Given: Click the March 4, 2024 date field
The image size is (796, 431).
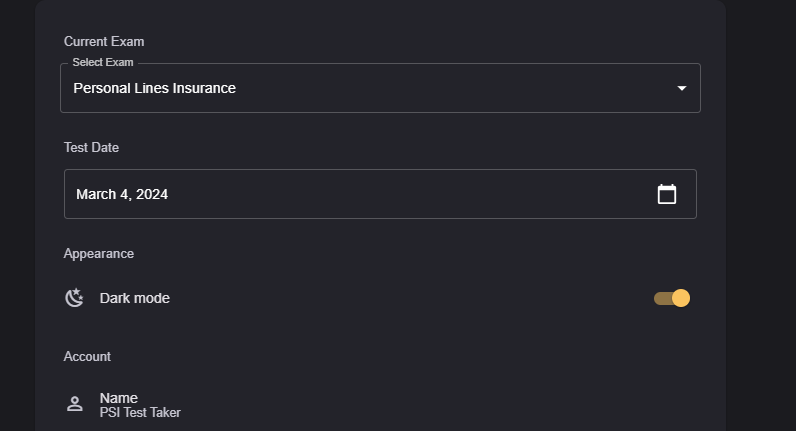Looking at the screenshot, I should tap(122, 194).
